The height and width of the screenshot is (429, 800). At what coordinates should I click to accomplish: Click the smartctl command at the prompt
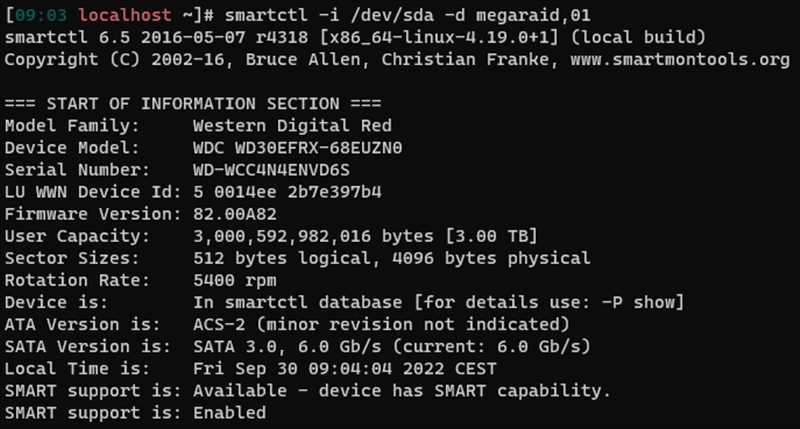pyautogui.click(x=407, y=15)
